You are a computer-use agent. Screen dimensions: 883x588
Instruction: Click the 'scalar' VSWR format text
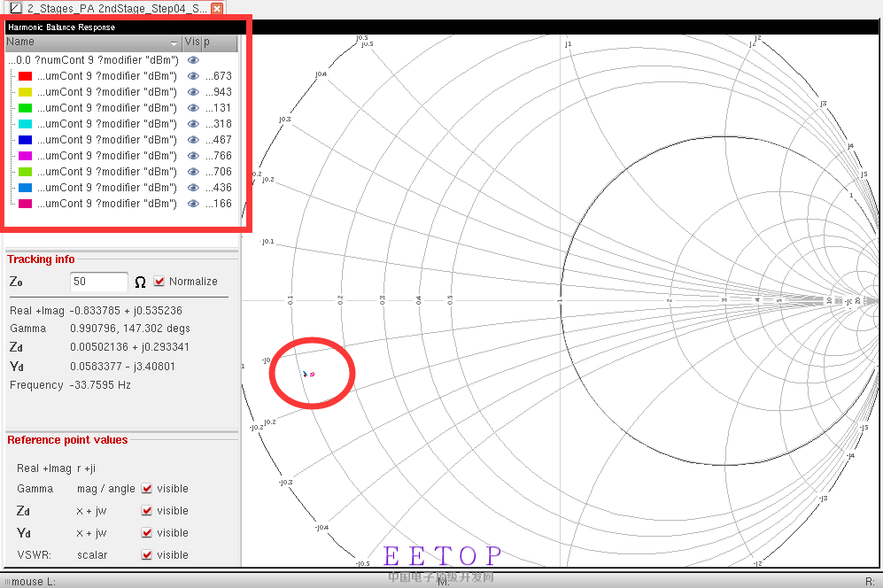(x=92, y=555)
